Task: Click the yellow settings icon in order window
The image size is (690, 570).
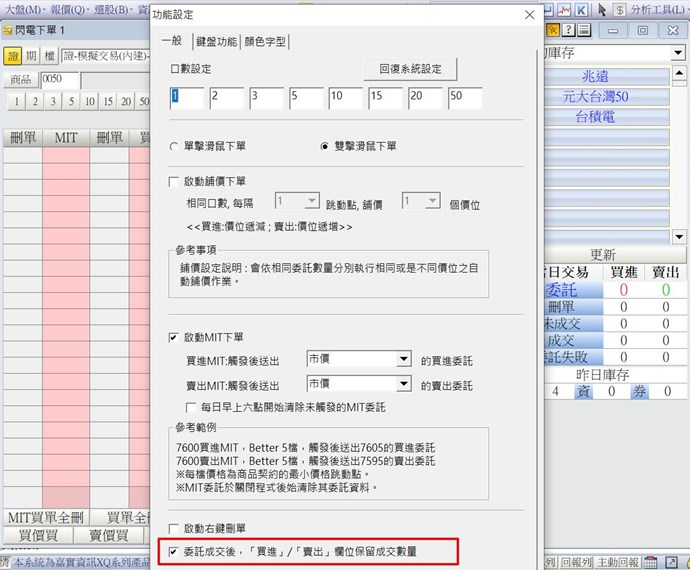Action: (x=553, y=30)
